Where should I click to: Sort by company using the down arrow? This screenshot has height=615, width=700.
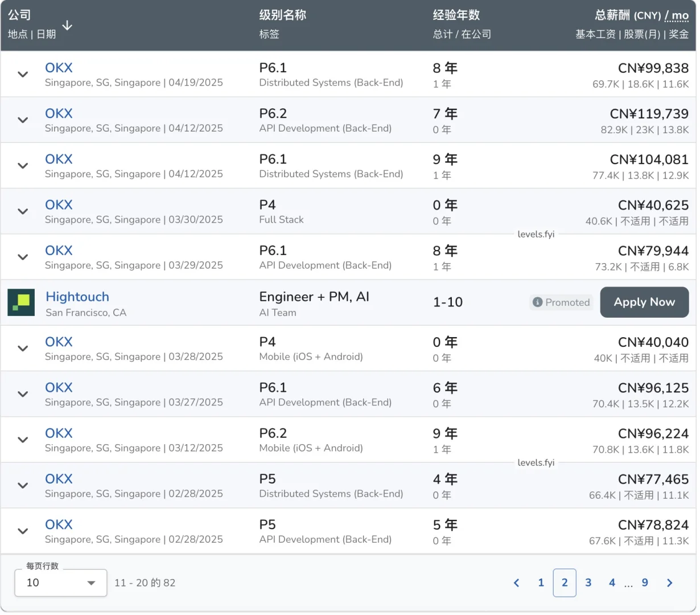pyautogui.click(x=67, y=26)
